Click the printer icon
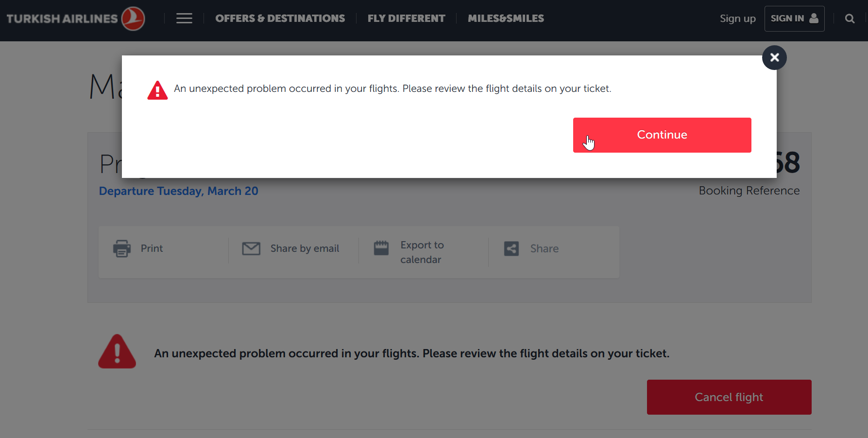This screenshot has width=868, height=438. [122, 248]
